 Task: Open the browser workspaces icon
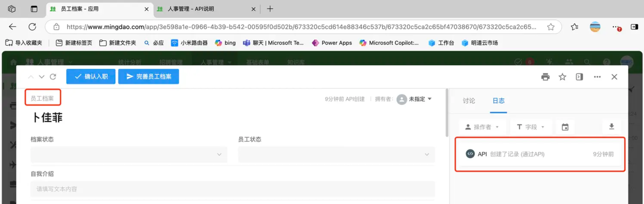tap(12, 9)
